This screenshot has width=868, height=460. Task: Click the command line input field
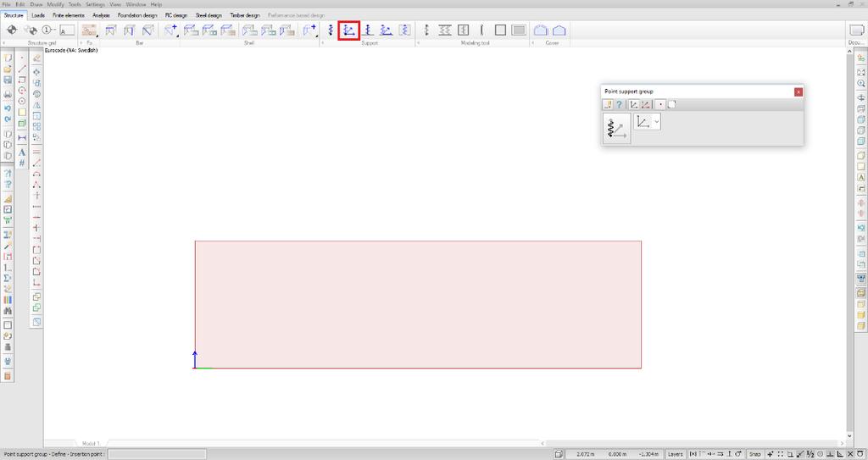(x=157, y=454)
